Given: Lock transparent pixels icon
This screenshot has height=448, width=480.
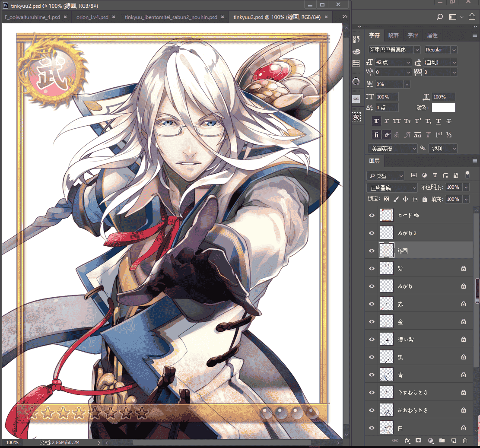Looking at the screenshot, I should pos(386,199).
